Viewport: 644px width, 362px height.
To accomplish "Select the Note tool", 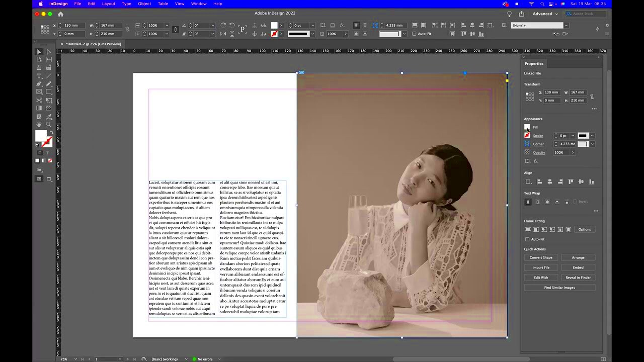I will click(39, 117).
